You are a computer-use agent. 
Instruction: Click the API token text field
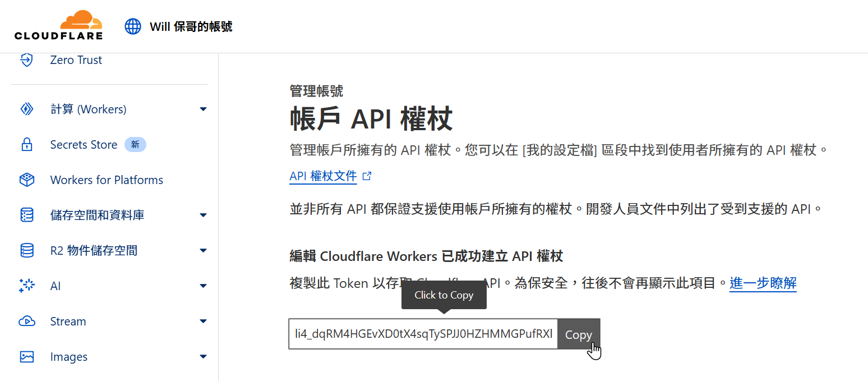coord(423,334)
